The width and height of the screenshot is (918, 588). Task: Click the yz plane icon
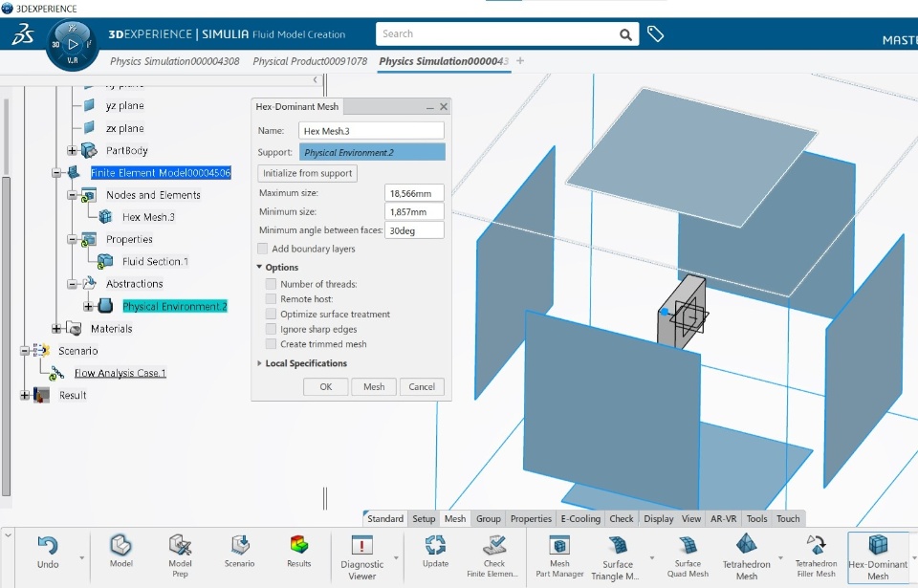[89, 105]
